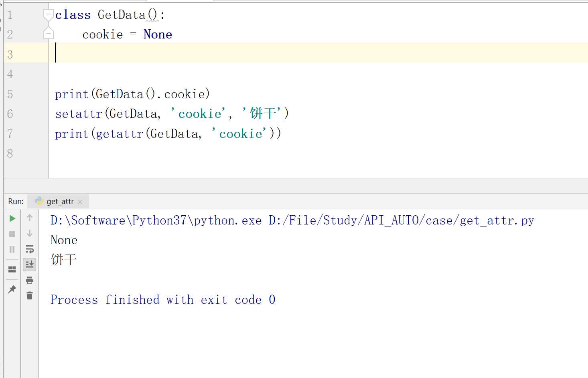This screenshot has width=588, height=378.
Task: Click the fold end marker on line 2
Action: coord(48,34)
